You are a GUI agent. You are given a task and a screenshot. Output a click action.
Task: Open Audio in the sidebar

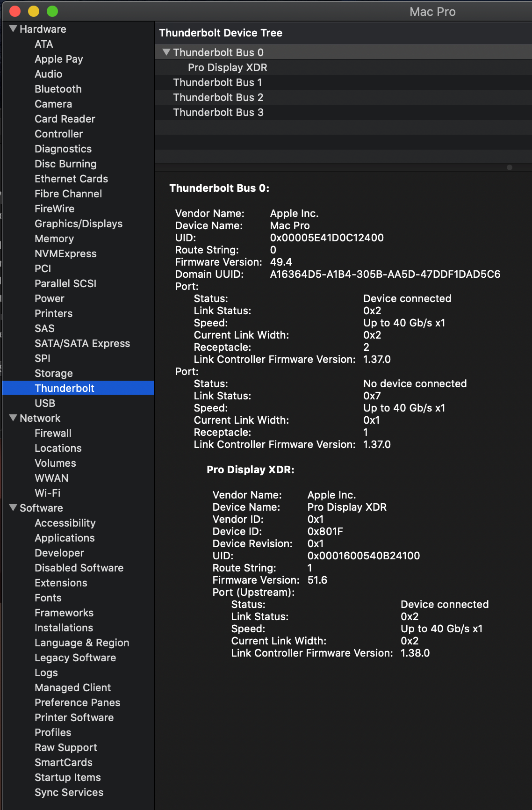coord(48,74)
